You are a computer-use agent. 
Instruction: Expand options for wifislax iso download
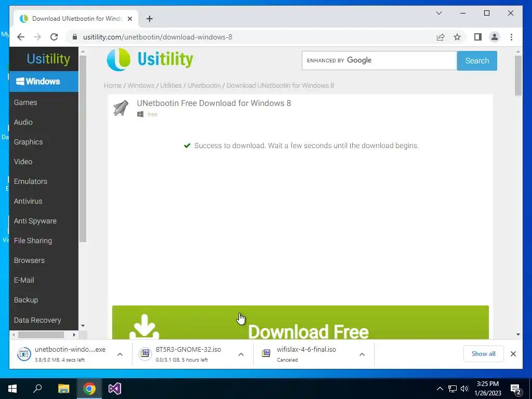[362, 354]
